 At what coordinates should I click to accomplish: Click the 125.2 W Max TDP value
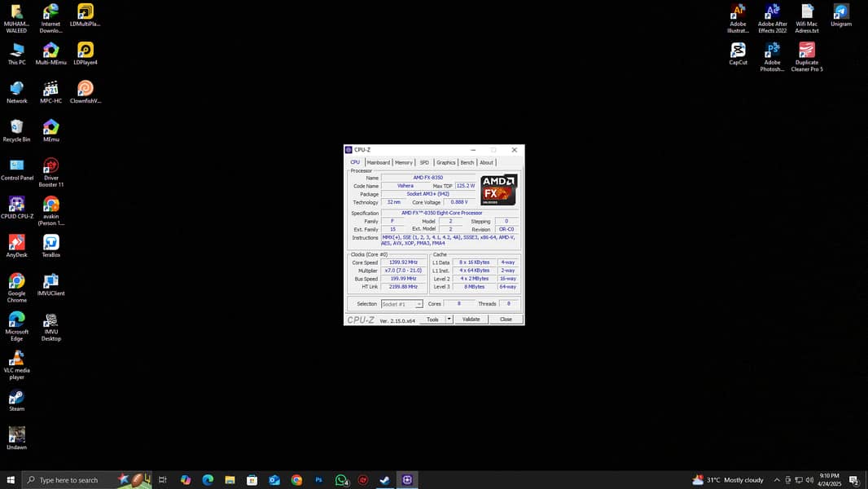[466, 186]
